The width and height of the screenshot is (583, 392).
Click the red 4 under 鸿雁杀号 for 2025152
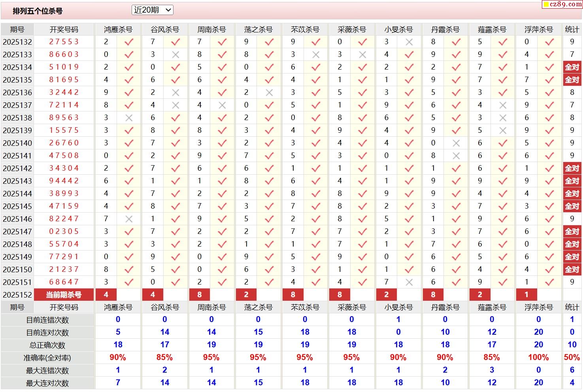pos(106,295)
